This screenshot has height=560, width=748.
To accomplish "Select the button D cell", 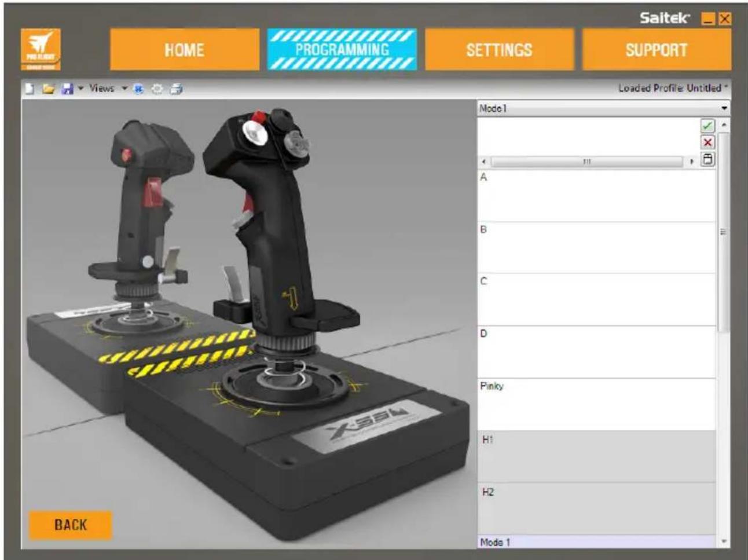I will click(596, 352).
